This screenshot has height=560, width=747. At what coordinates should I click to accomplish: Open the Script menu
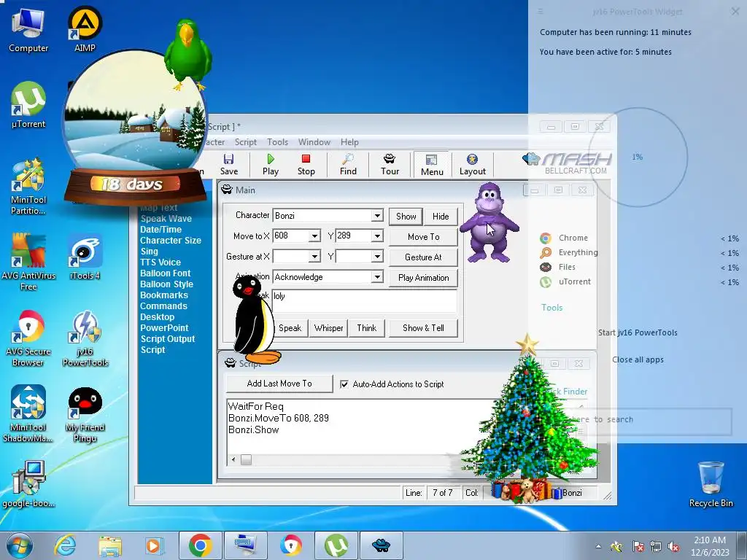tap(245, 142)
